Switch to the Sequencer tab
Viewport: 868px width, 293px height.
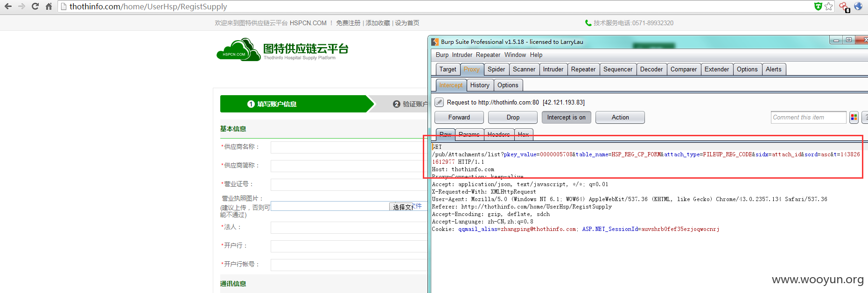pyautogui.click(x=618, y=70)
